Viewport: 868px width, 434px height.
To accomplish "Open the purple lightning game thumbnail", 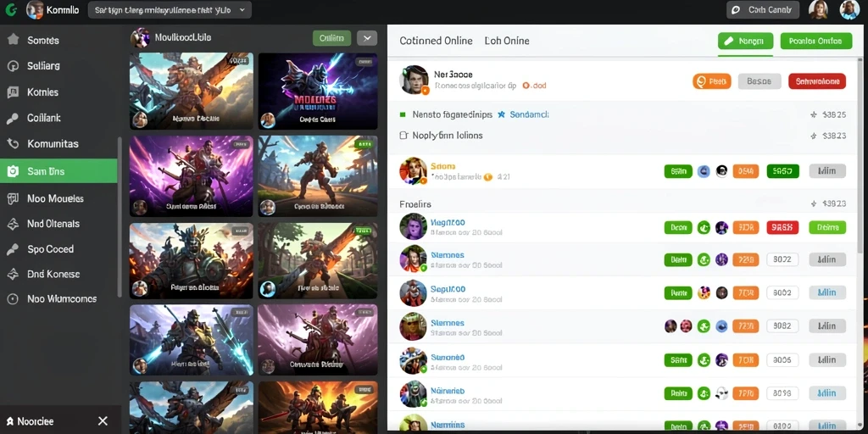I will 318,92.
